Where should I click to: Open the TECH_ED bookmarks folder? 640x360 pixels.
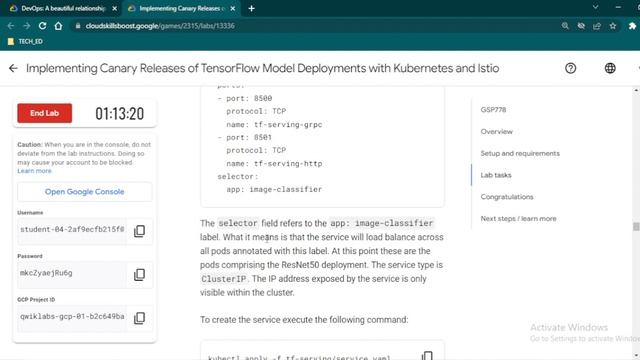pyautogui.click(x=25, y=41)
